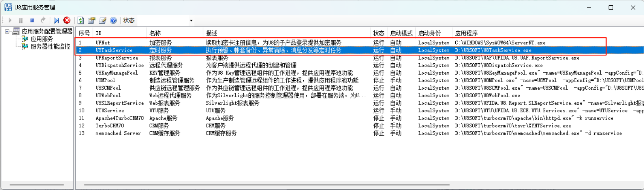Select the 应用服务配置管理器 root label

(47, 31)
